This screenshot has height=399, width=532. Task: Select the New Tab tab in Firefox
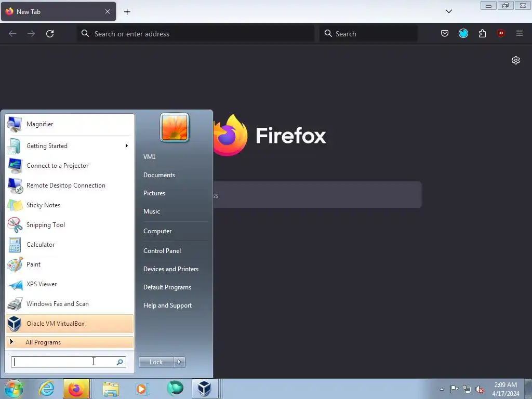(x=58, y=11)
